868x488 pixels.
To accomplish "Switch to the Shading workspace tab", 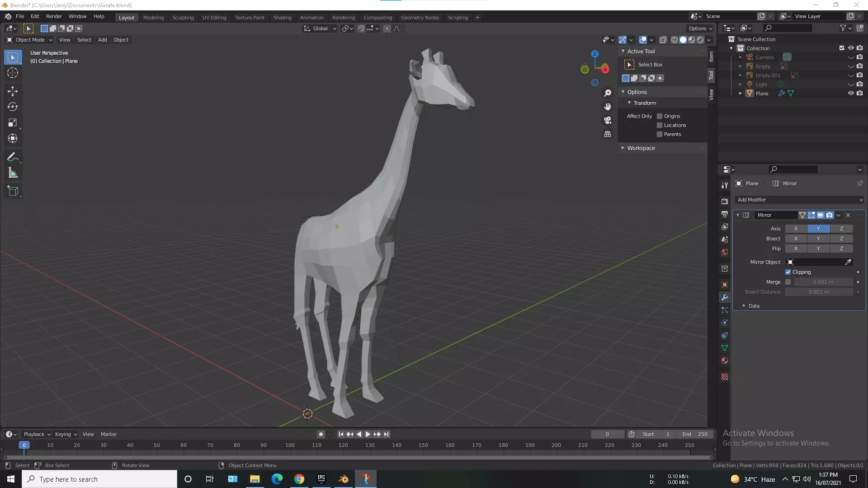I will pyautogui.click(x=282, y=18).
